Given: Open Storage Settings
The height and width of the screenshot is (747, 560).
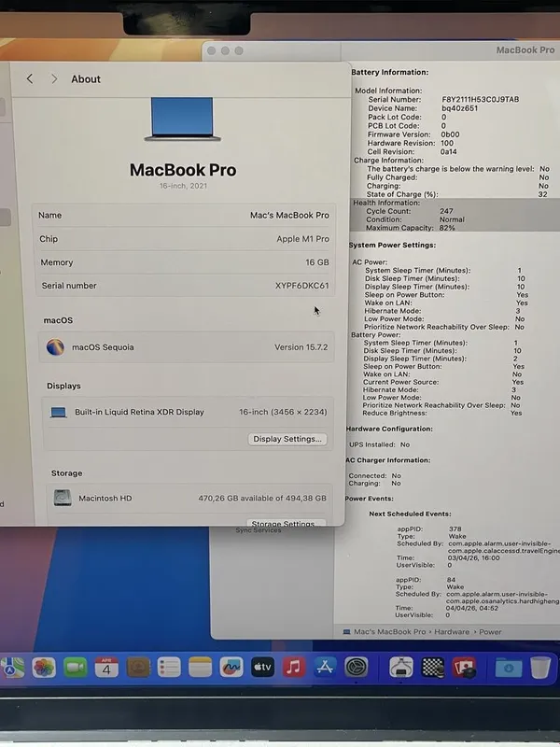Looking at the screenshot, I should click(286, 522).
